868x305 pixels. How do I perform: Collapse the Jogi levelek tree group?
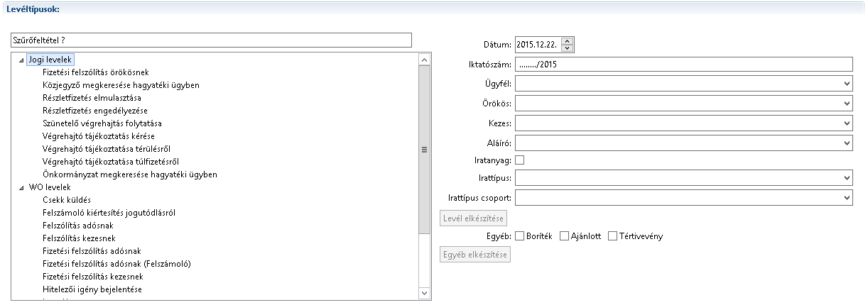tap(20, 60)
